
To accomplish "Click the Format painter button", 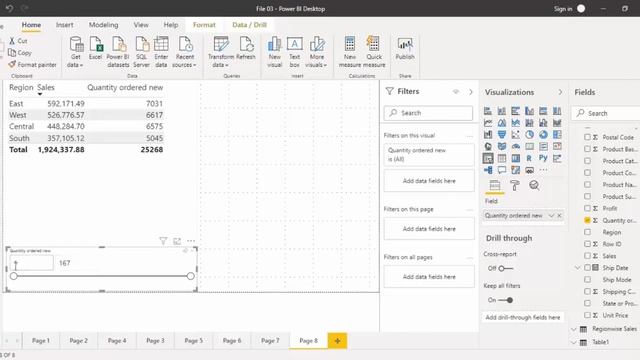I will (x=32, y=64).
